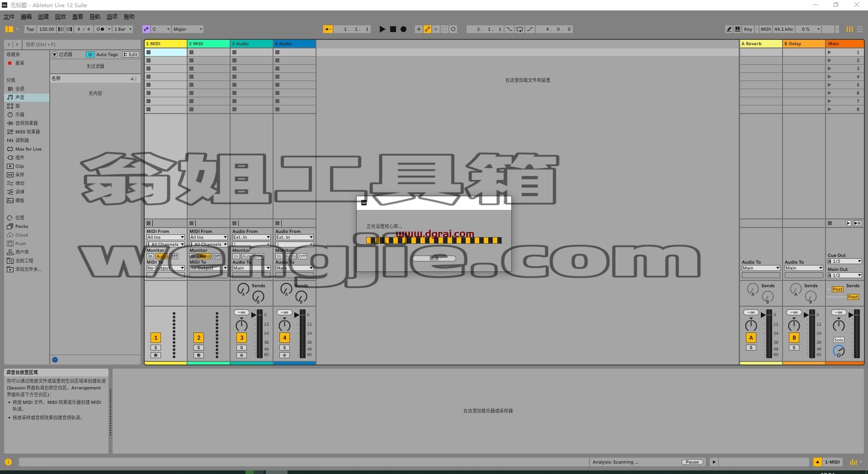This screenshot has width=868, height=474.
Task: Click Solo cue button on Main track
Action: [x=839, y=340]
